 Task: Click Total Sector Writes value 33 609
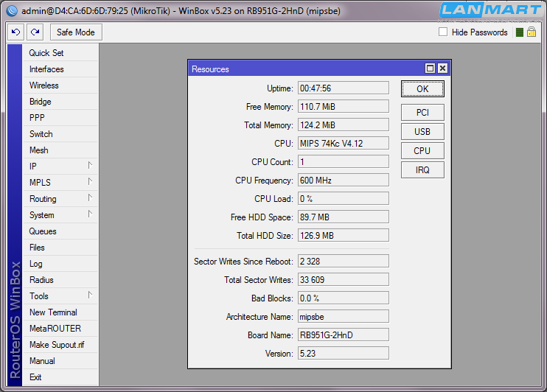coord(344,280)
